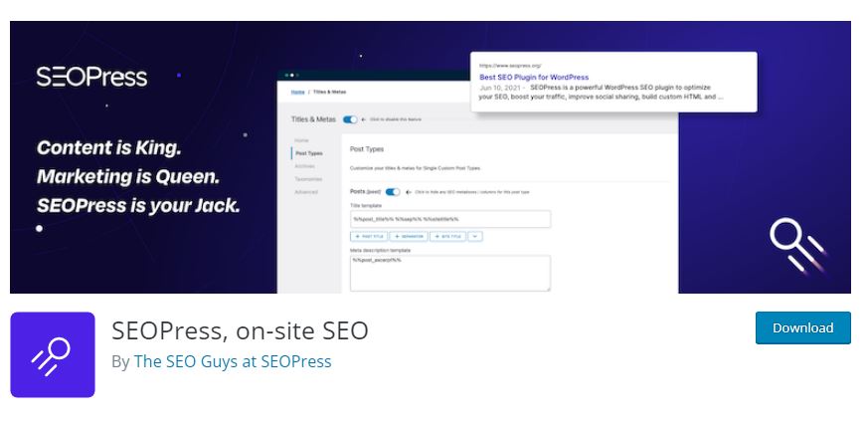
Task: Click the white magnifier icon in the banner
Action: [795, 244]
